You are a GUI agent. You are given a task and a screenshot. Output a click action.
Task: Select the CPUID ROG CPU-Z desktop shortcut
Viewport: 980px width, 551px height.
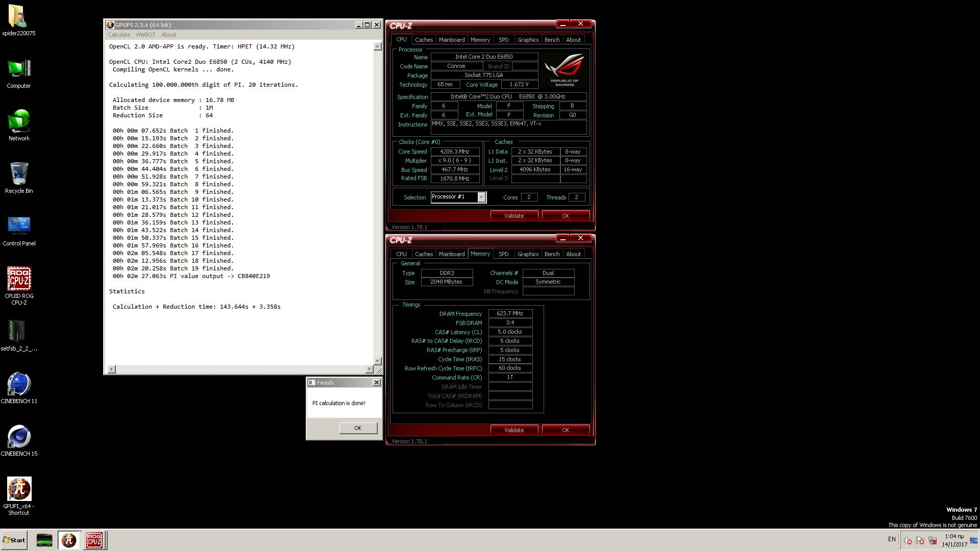click(18, 286)
